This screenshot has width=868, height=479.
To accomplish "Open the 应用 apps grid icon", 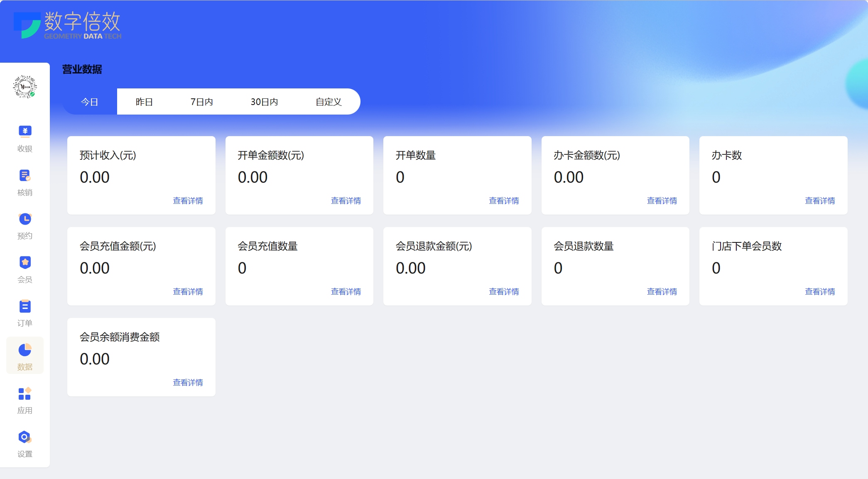I will tap(25, 393).
